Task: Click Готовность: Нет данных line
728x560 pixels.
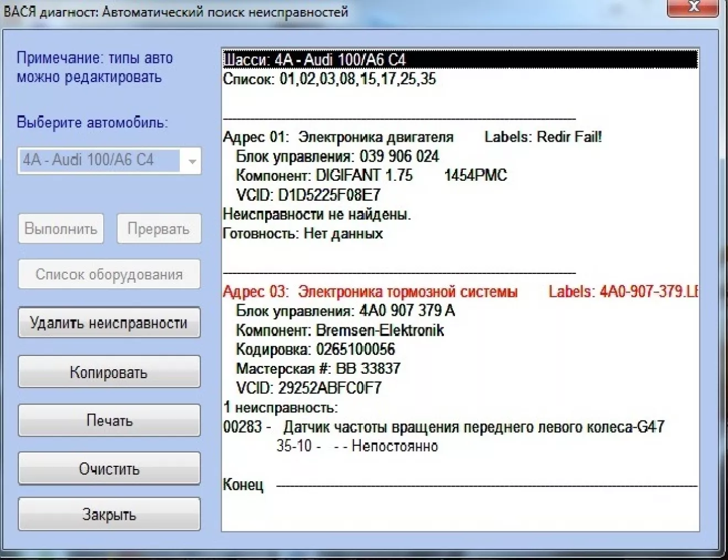Action: click(x=303, y=233)
